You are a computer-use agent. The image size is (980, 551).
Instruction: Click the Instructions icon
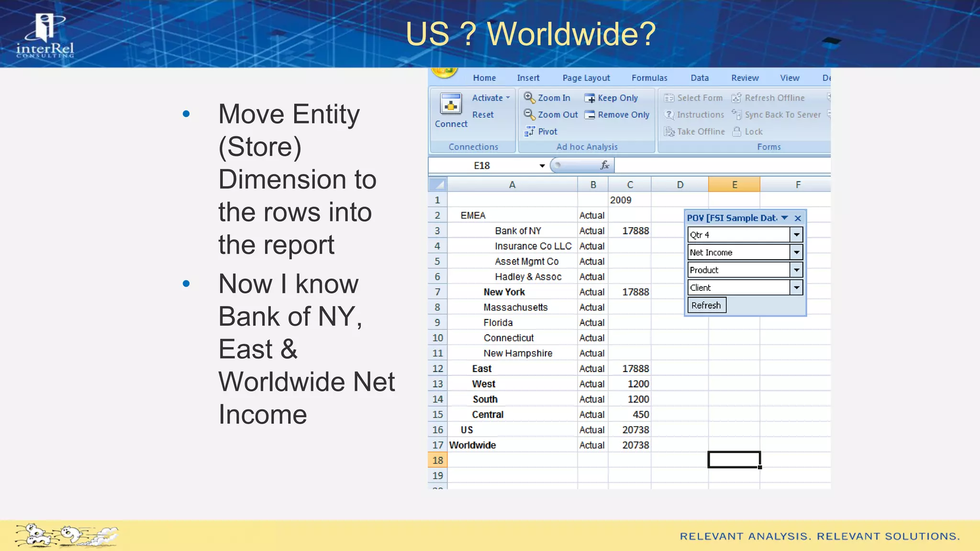coord(669,115)
